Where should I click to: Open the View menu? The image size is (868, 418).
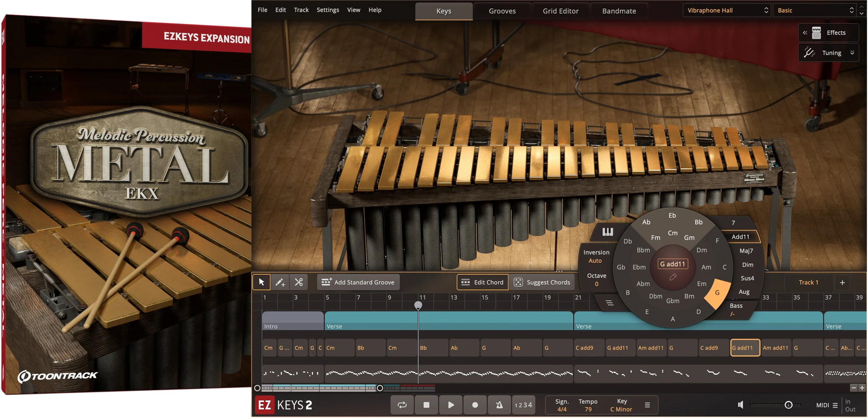(x=353, y=10)
